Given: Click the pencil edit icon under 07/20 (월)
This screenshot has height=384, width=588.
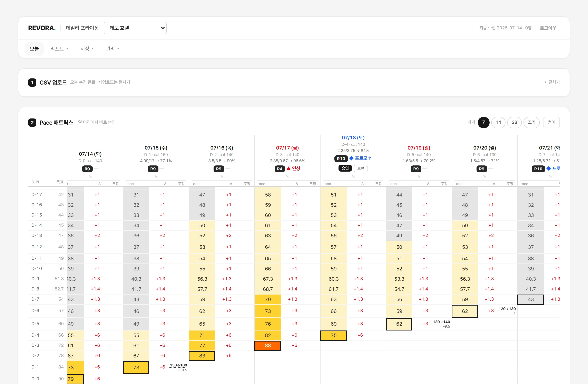Looking at the screenshot, I should point(484,176).
